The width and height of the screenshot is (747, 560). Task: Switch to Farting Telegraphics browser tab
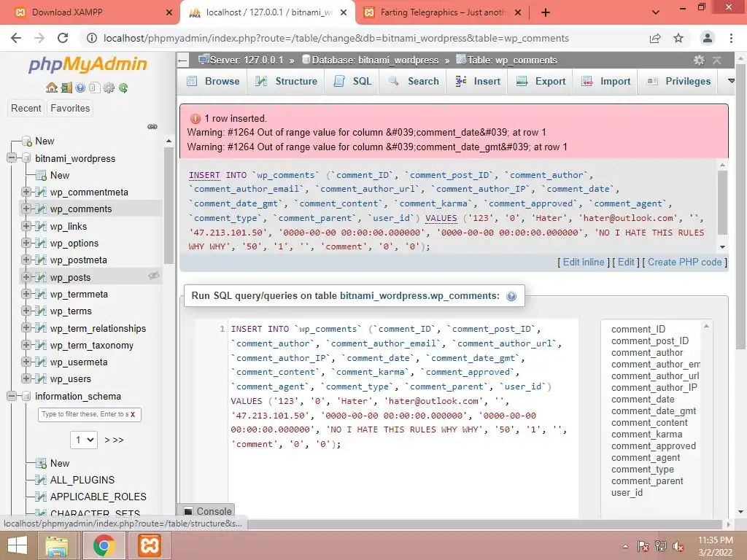point(442,12)
